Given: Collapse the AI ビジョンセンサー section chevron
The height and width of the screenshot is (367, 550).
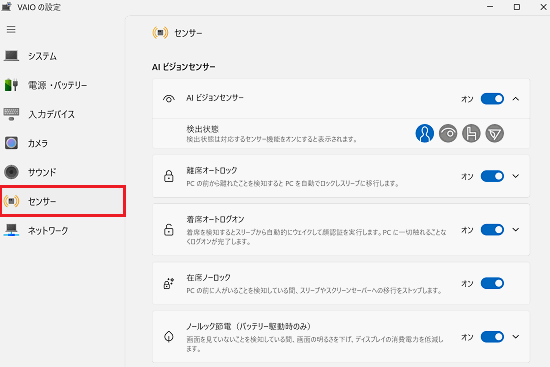Looking at the screenshot, I should tap(516, 99).
